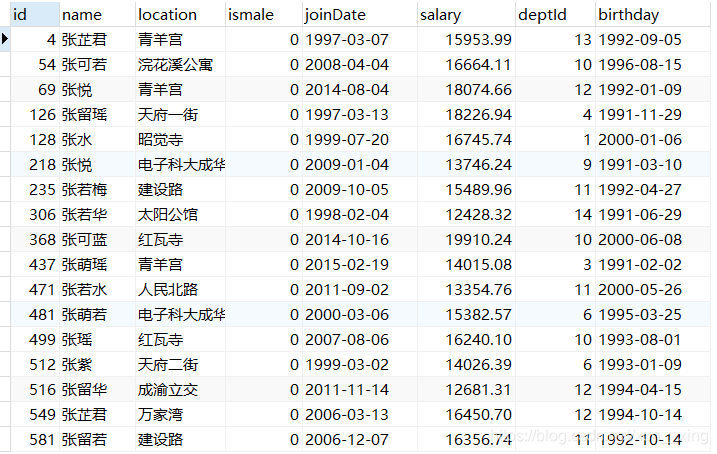
Task: Select salary 13746.24
Action: 466,165
